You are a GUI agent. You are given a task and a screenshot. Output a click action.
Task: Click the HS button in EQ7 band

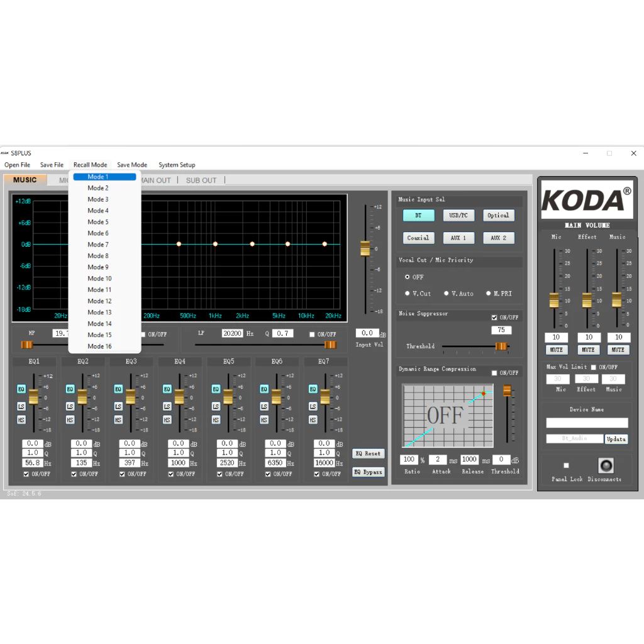(313, 419)
